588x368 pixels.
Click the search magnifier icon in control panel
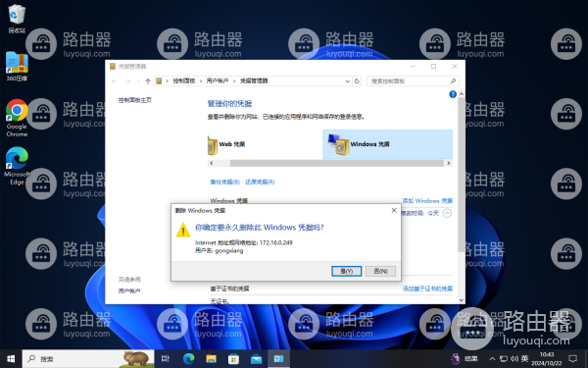point(453,81)
